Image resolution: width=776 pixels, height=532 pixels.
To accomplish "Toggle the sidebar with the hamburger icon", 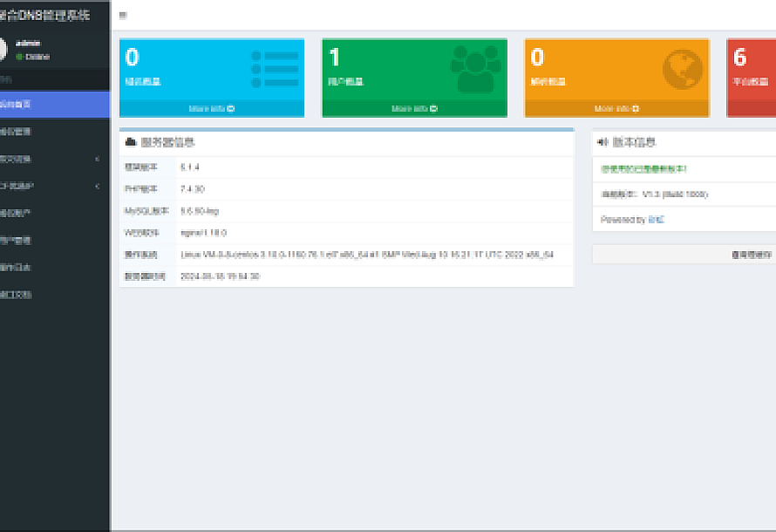I will pyautogui.click(x=122, y=16).
